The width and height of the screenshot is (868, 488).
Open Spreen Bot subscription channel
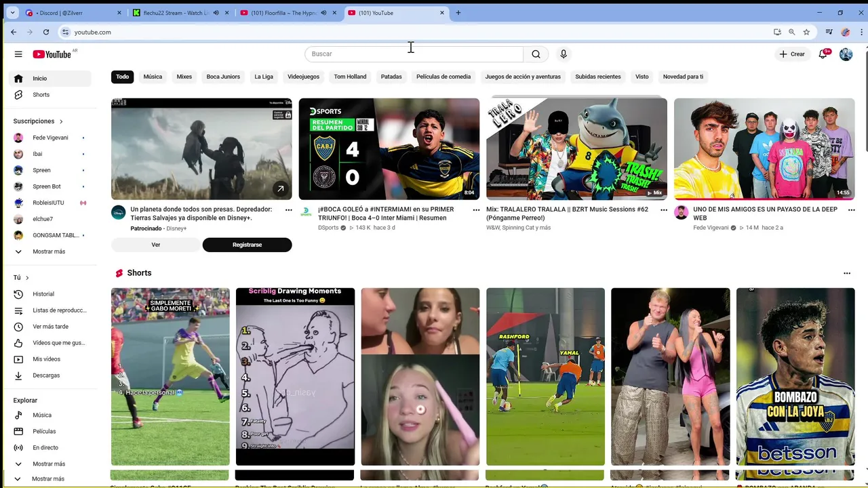[x=50, y=186]
